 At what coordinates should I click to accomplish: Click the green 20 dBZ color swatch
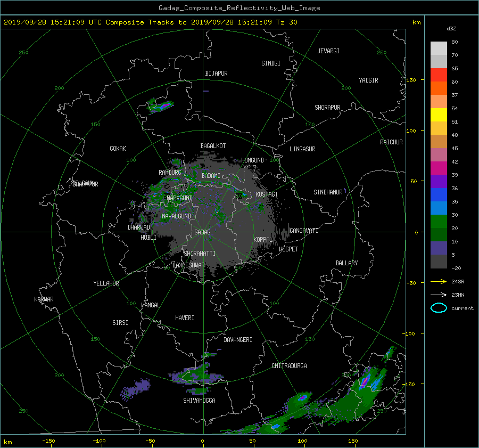pos(439,222)
